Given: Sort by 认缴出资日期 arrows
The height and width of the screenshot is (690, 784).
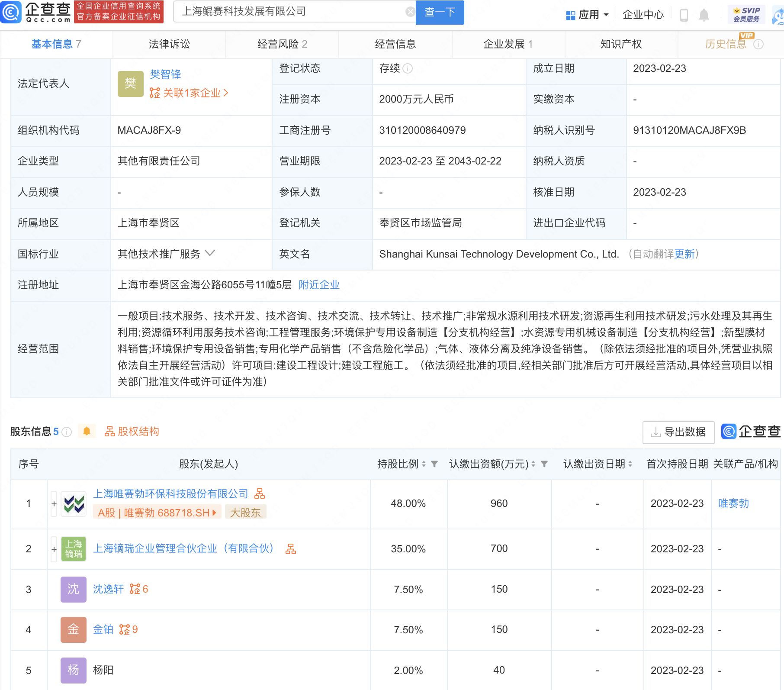Looking at the screenshot, I should (630, 464).
